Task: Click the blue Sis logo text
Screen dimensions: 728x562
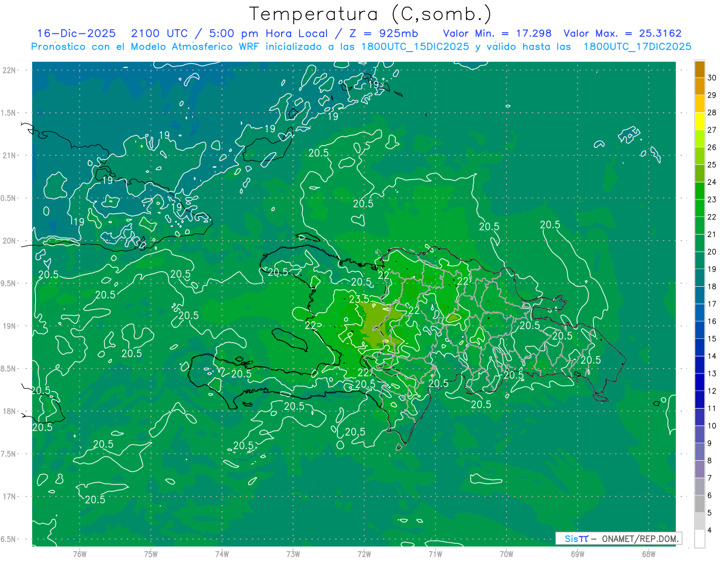Action: 571,539
